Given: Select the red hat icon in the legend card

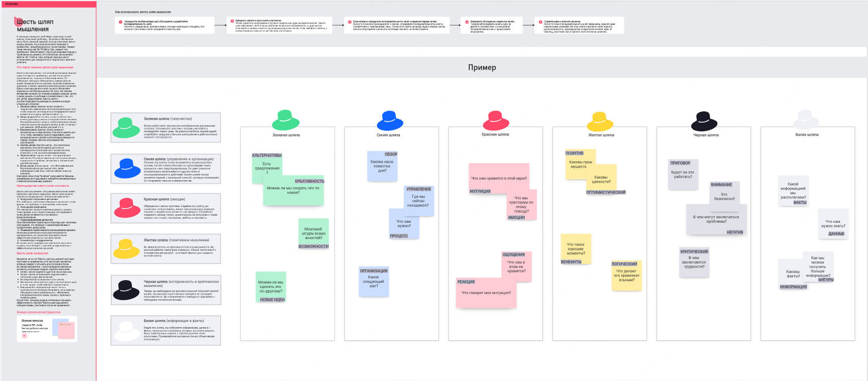Looking at the screenshot, I should click(127, 209).
